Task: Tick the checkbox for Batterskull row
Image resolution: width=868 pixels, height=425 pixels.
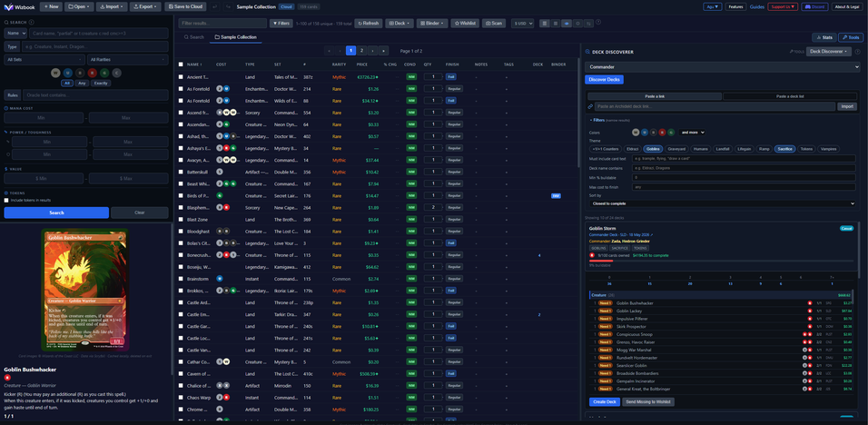Action: [x=181, y=173]
